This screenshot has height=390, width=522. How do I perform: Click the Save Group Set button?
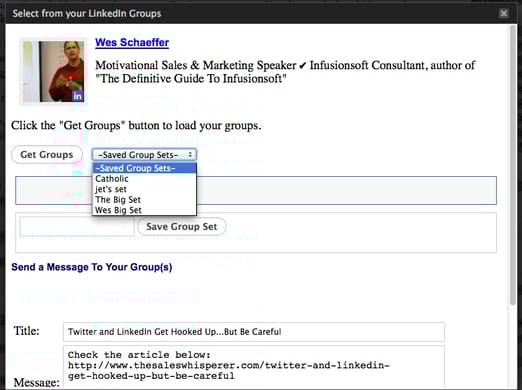coord(182,227)
